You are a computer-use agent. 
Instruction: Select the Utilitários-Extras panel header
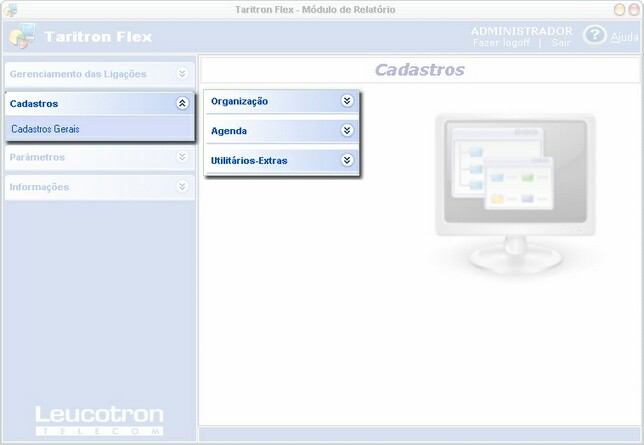point(282,161)
